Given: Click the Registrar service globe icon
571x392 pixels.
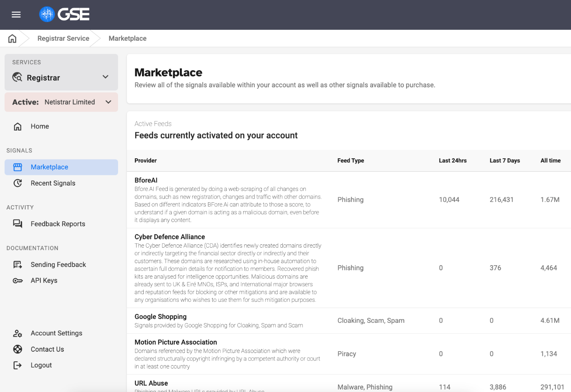Looking at the screenshot, I should tap(17, 77).
